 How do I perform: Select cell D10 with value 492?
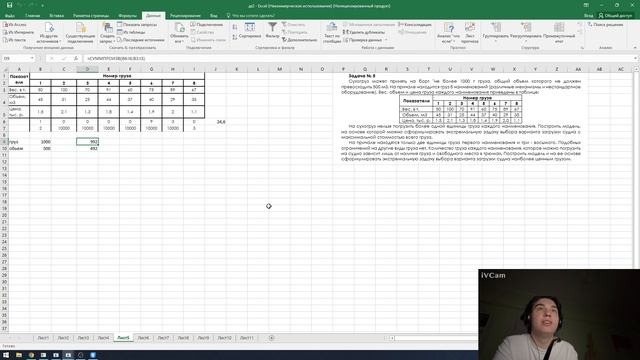[87, 149]
